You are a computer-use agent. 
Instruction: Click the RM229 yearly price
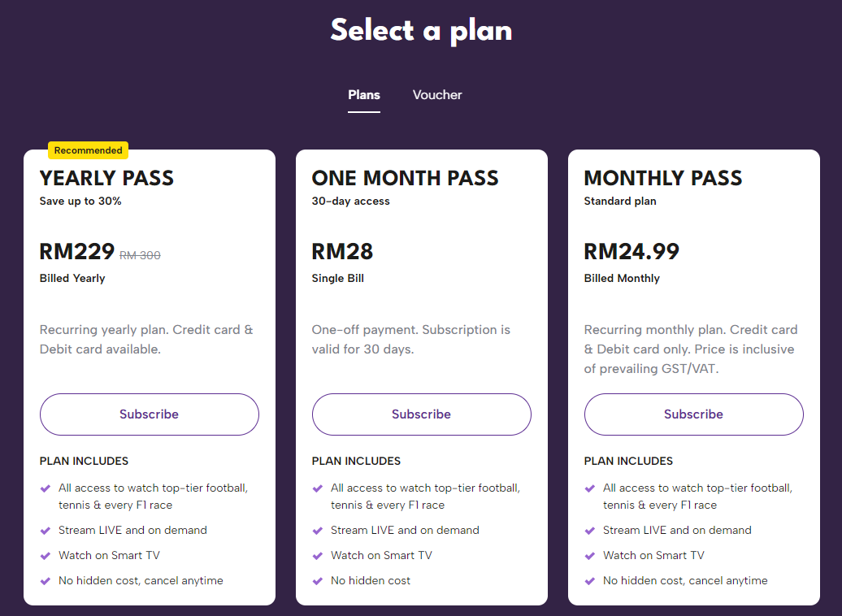pos(77,252)
